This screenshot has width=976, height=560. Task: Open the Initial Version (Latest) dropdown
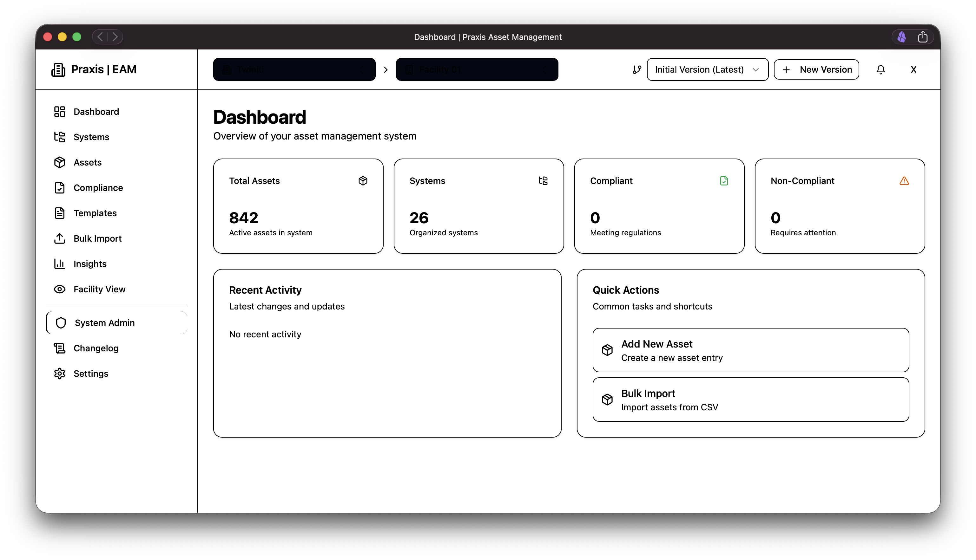(x=707, y=70)
